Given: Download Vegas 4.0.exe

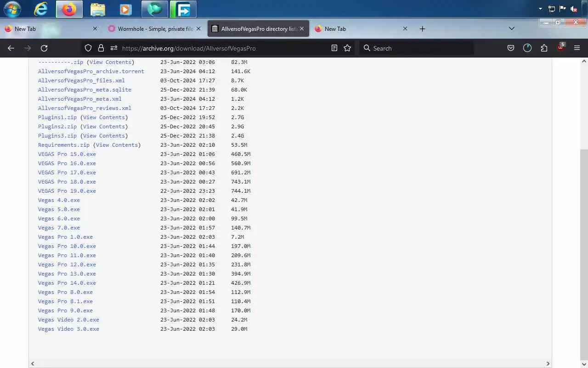Looking at the screenshot, I should pyautogui.click(x=59, y=200).
